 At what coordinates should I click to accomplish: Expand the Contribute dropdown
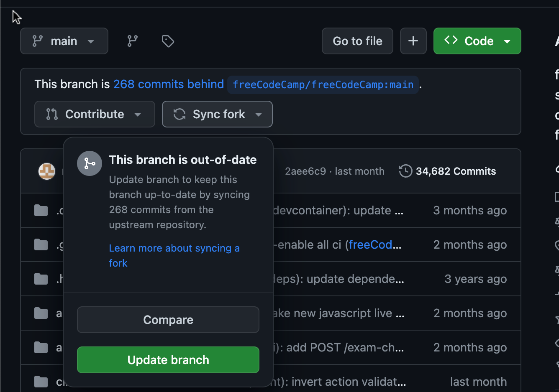click(x=95, y=114)
